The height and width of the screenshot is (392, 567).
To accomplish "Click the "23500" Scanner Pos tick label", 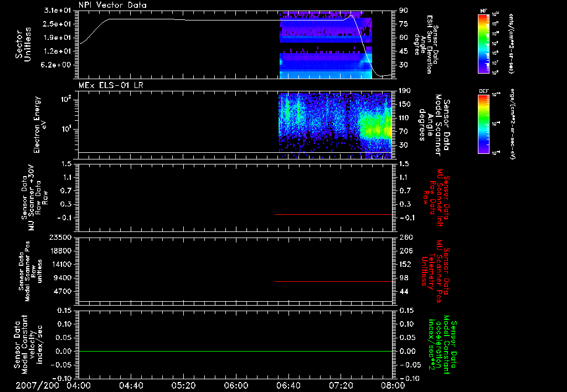I will 60,238.
